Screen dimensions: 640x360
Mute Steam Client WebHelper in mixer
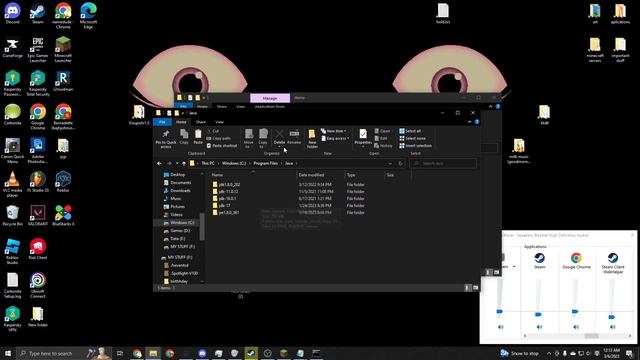[x=612, y=327]
